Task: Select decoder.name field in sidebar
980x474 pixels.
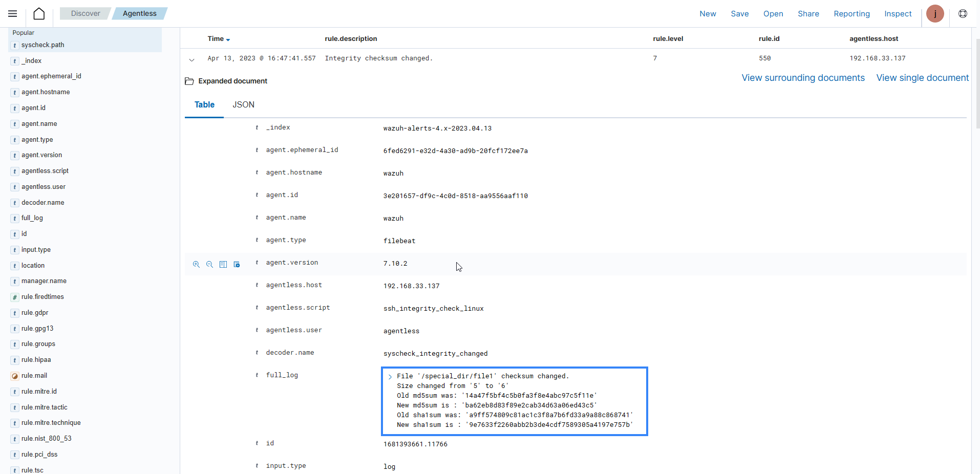Action: tap(43, 203)
